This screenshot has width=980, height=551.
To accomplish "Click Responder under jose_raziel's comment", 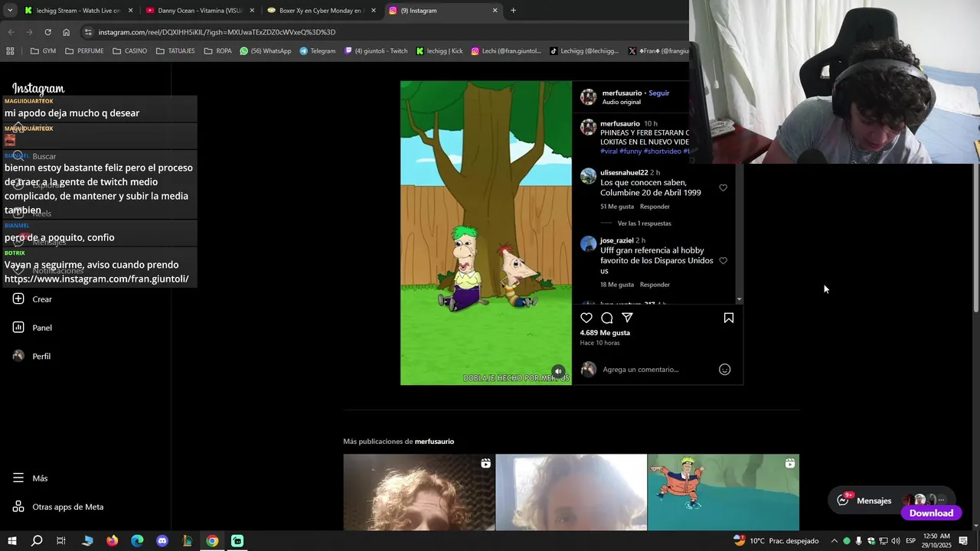I will tap(655, 285).
